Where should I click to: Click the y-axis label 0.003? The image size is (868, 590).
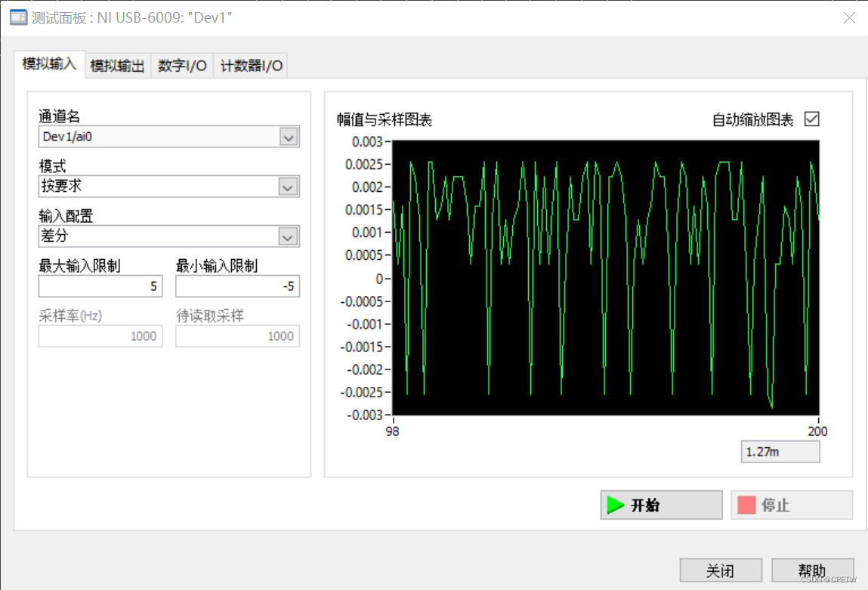pyautogui.click(x=367, y=142)
